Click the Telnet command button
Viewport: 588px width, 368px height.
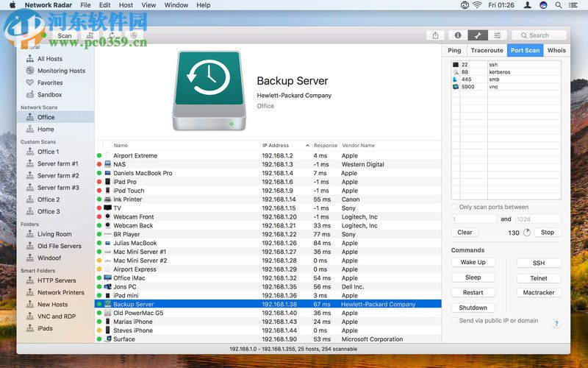[539, 278]
